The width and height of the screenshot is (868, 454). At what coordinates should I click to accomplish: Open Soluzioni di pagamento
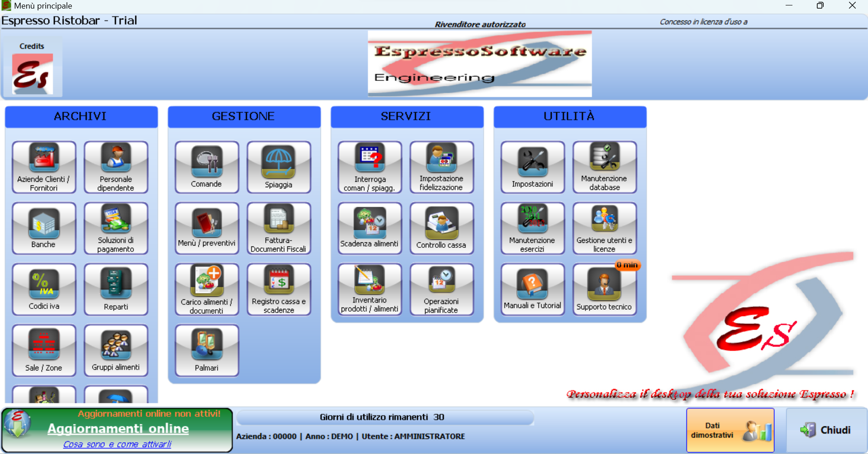coord(116,228)
